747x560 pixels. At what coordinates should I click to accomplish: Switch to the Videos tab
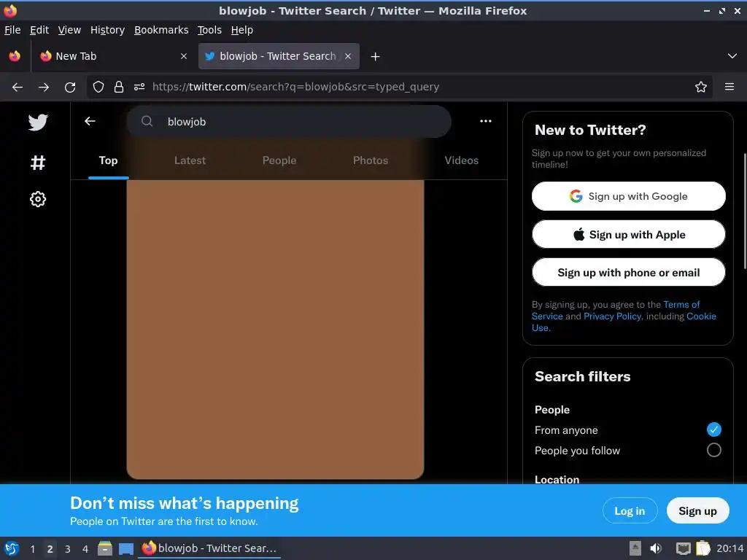click(461, 160)
